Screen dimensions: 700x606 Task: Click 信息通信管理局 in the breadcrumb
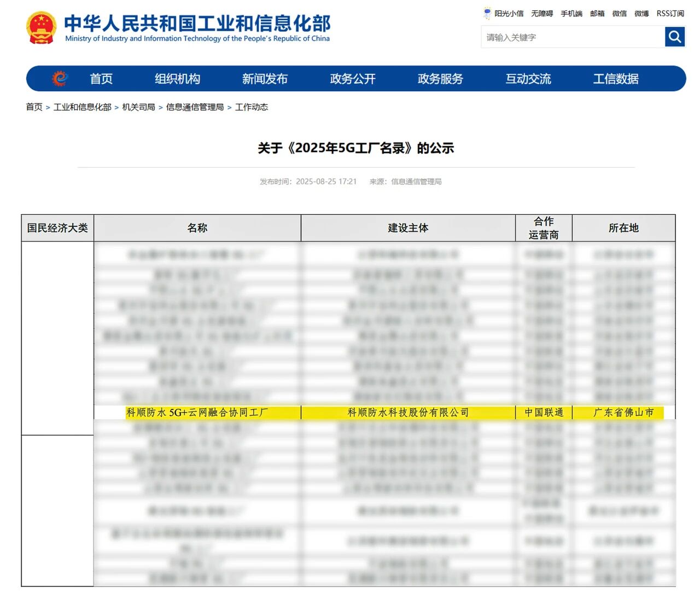[195, 107]
